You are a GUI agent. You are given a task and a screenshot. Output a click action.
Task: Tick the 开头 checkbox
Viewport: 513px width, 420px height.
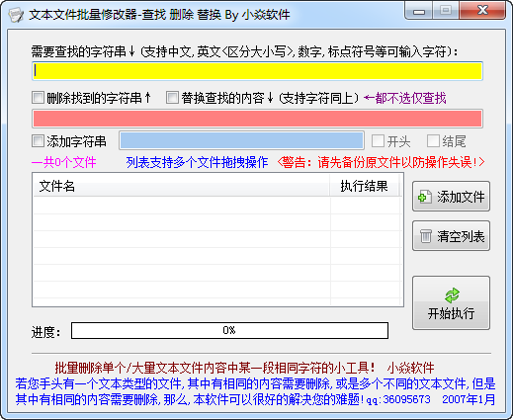[378, 141]
